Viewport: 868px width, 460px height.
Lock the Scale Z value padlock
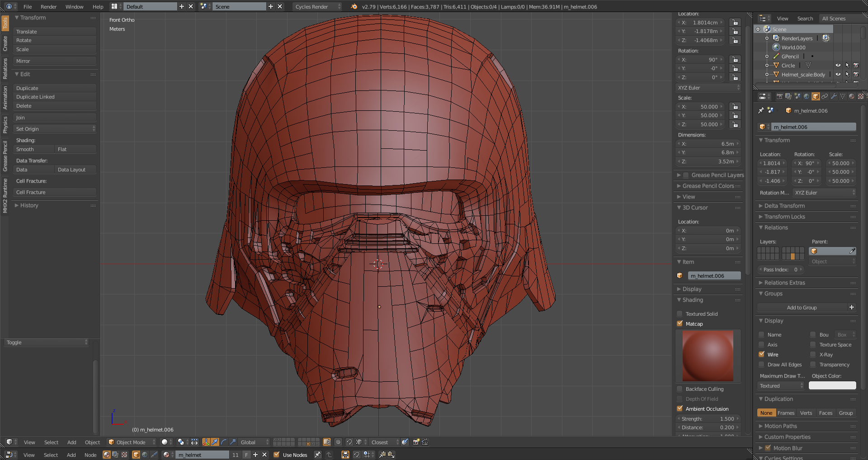tap(736, 124)
